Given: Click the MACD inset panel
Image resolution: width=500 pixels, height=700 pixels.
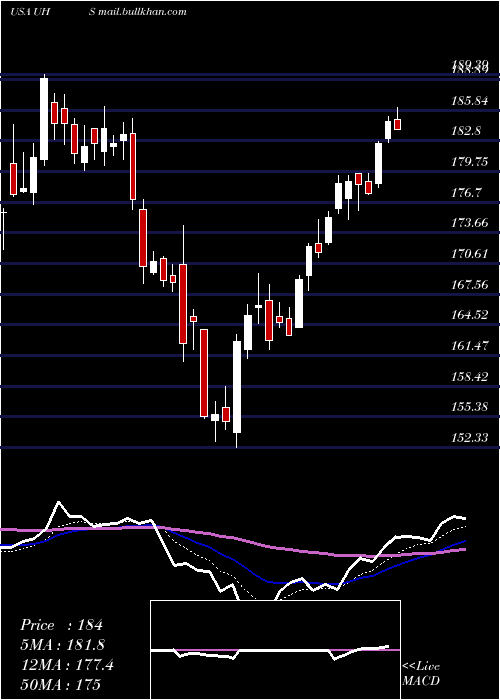Looking at the screenshot, I should tap(275, 650).
